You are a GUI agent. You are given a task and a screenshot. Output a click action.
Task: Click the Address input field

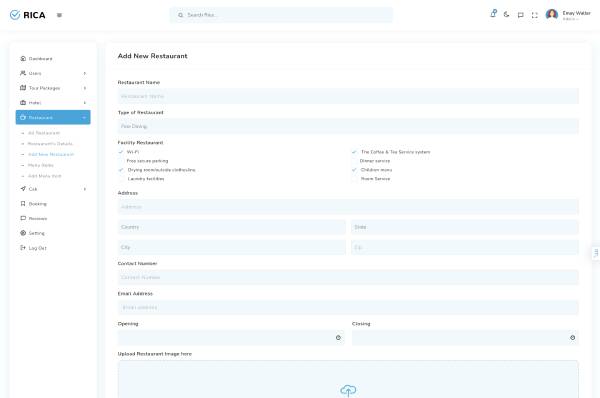coord(348,207)
